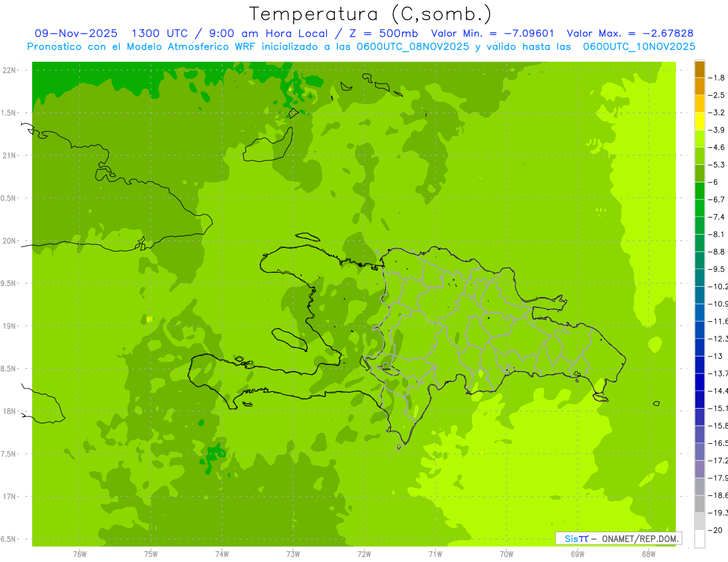
Task: Click the -17.2 legend value
Action: (x=718, y=461)
